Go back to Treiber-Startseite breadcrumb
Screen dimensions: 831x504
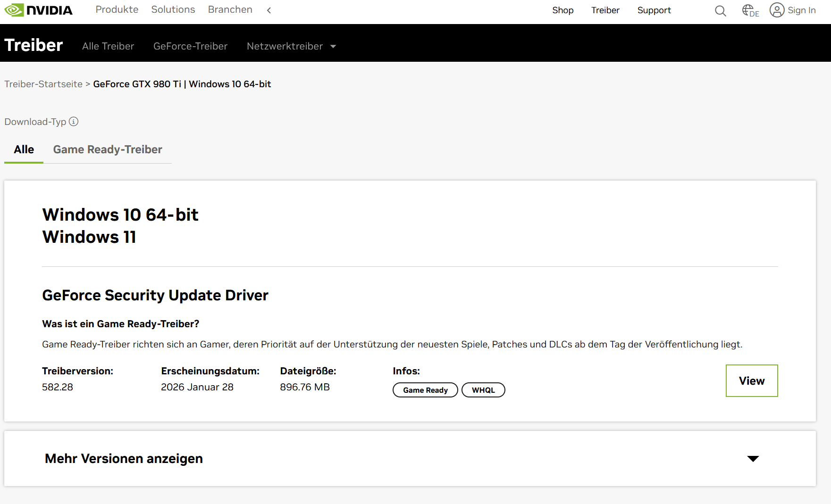[43, 84]
